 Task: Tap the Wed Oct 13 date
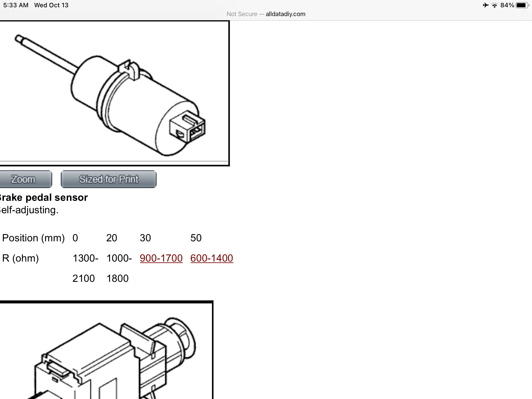tap(51, 5)
